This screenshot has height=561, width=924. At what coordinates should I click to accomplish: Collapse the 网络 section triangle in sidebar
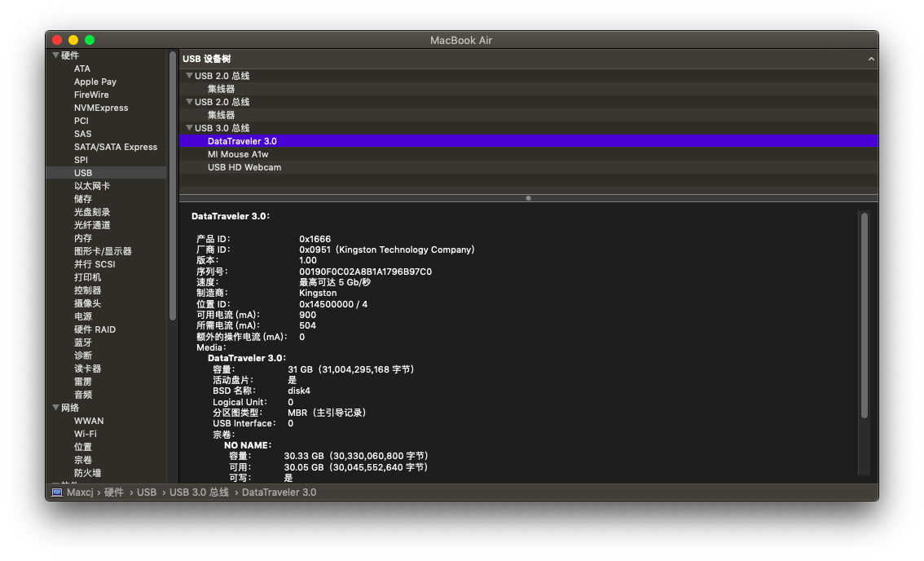click(x=56, y=408)
